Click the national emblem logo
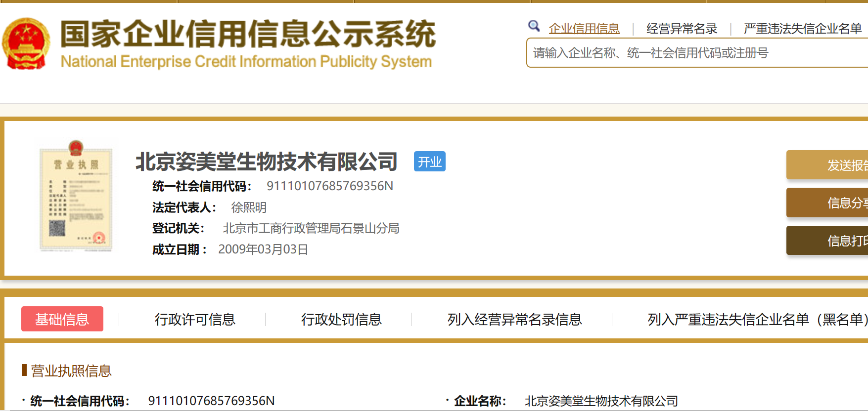Screen dimensions: 868x411 (26, 43)
